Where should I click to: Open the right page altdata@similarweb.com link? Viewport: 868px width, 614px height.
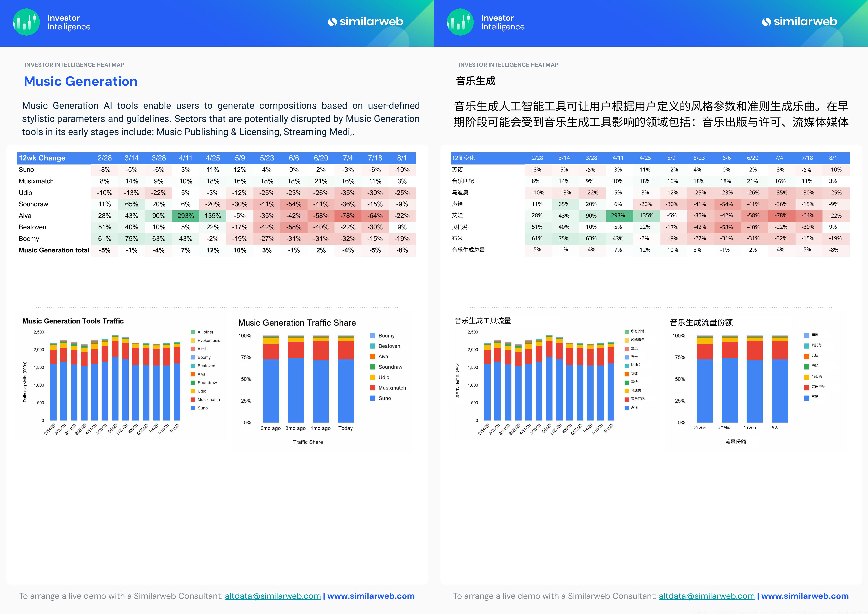[x=707, y=596]
